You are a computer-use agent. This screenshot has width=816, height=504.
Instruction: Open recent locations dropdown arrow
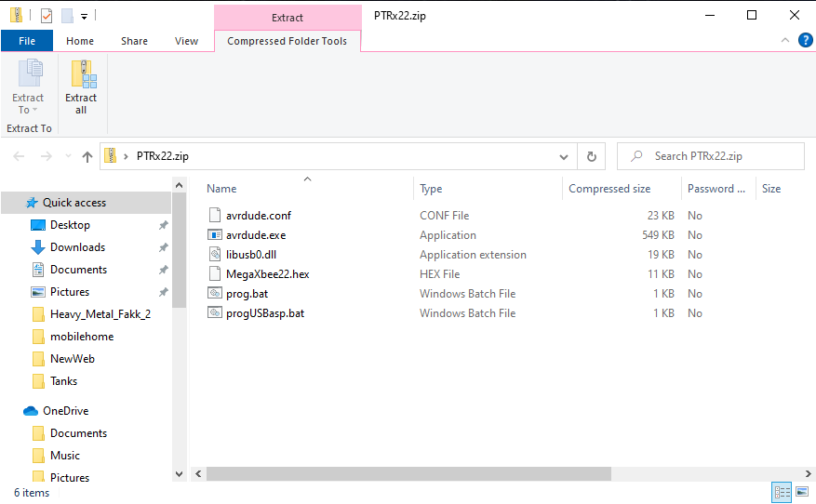tap(68, 156)
